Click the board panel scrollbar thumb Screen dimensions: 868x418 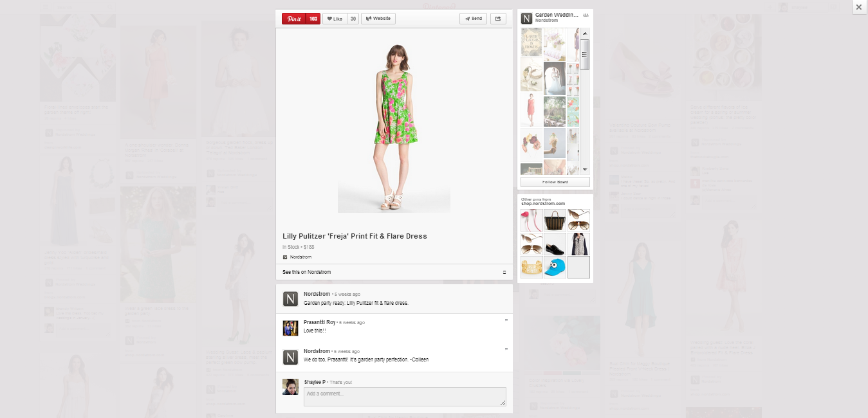[x=585, y=55]
